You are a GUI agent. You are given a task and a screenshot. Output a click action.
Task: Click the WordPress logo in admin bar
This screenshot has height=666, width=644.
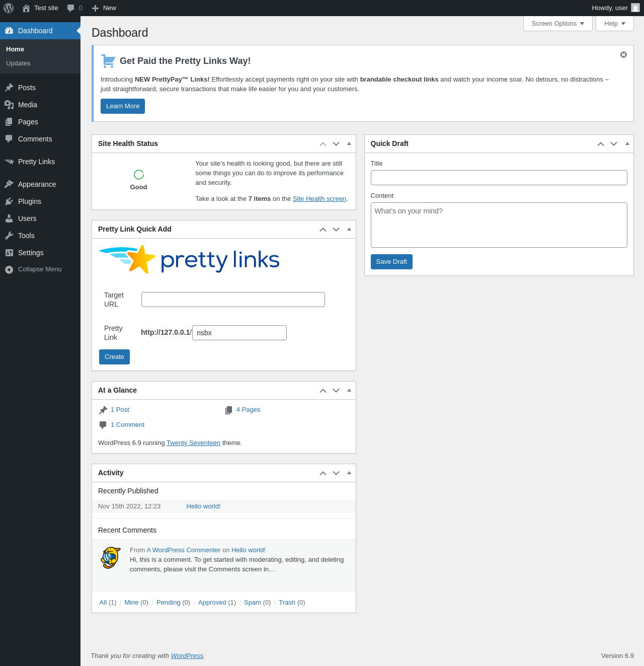[9, 8]
